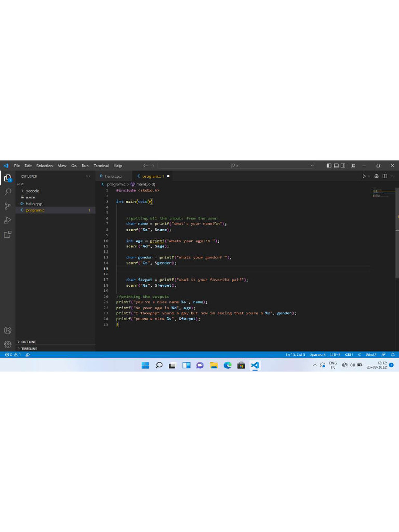Open the editor More Actions menu
Image resolution: width=399 pixels, height=532 pixels.
click(x=393, y=176)
